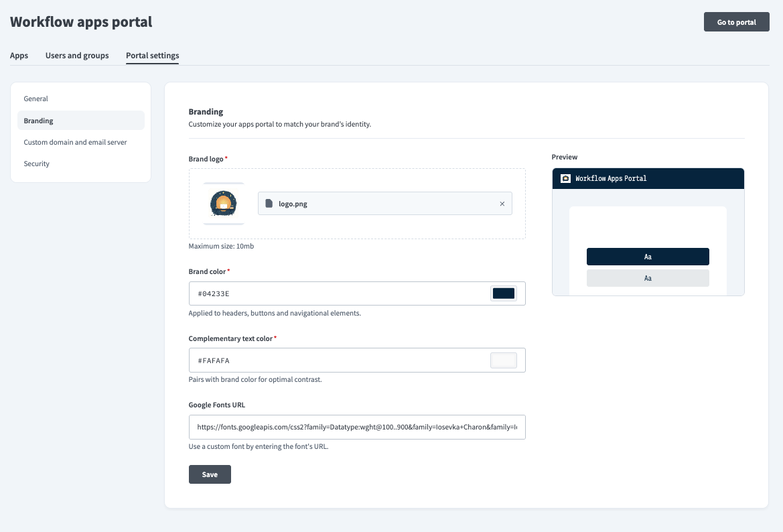Open Custom domain and email server settings
The width and height of the screenshot is (783, 532).
(75, 142)
